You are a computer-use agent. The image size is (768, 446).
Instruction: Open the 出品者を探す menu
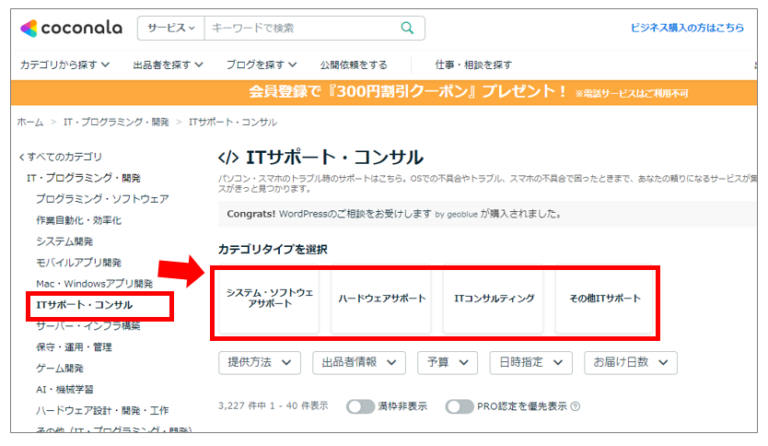pyautogui.click(x=168, y=65)
